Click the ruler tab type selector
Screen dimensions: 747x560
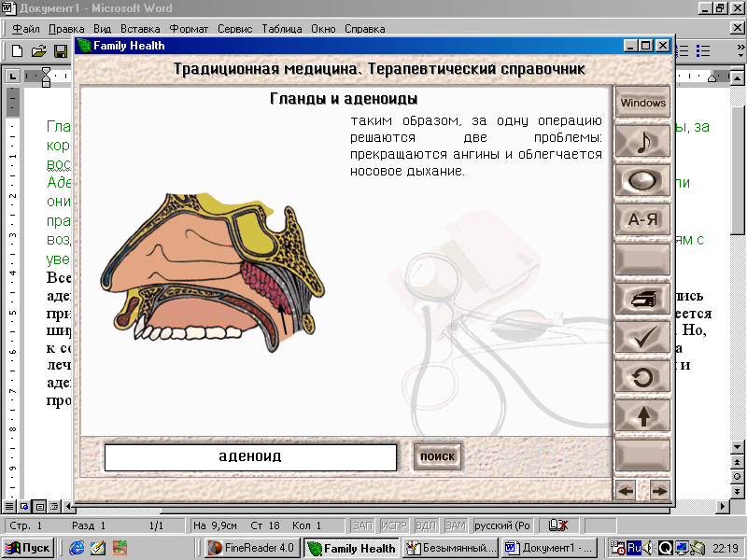pyautogui.click(x=13, y=77)
